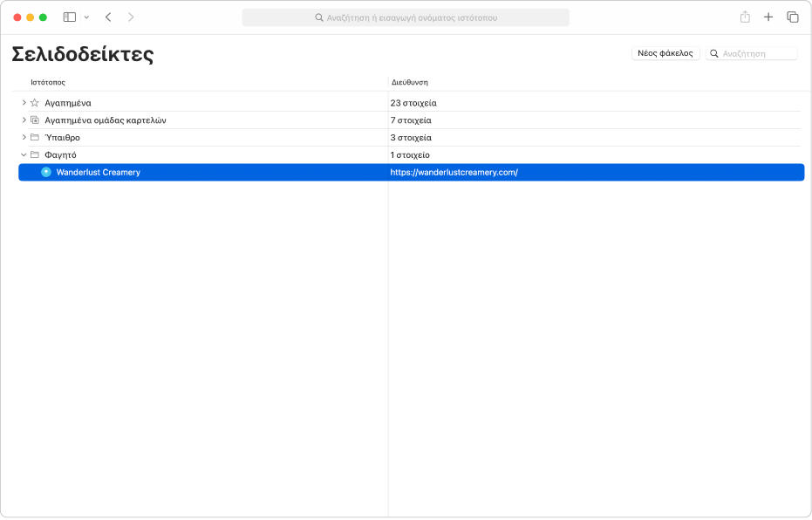
Task: Click the Σελιδοδείκτες page heading
Action: pyautogui.click(x=83, y=54)
